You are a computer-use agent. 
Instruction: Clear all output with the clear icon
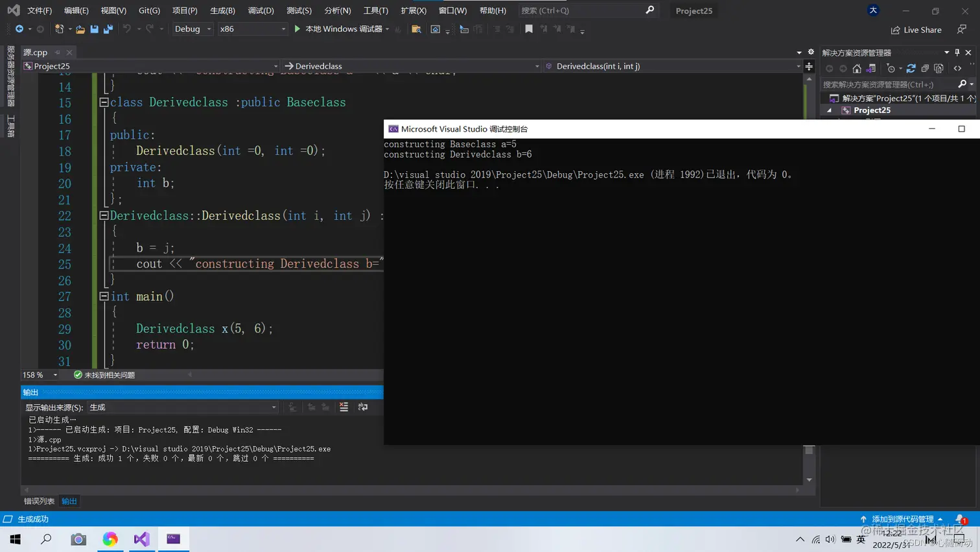pyautogui.click(x=344, y=407)
